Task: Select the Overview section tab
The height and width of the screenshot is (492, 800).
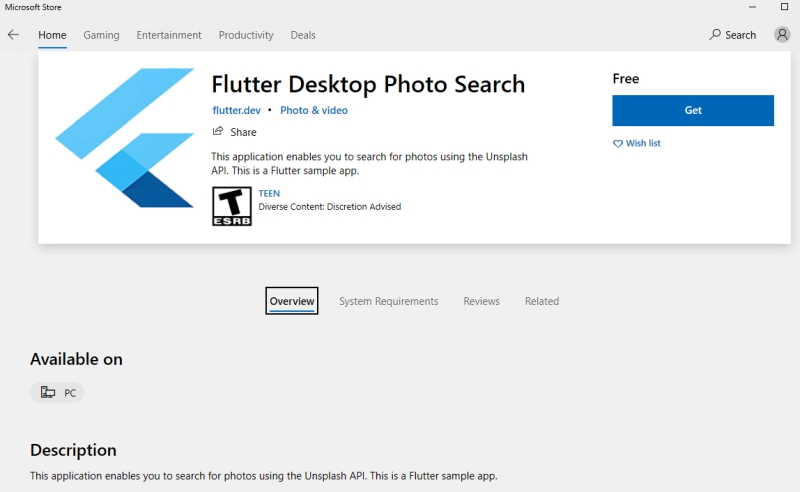Action: pyautogui.click(x=292, y=301)
